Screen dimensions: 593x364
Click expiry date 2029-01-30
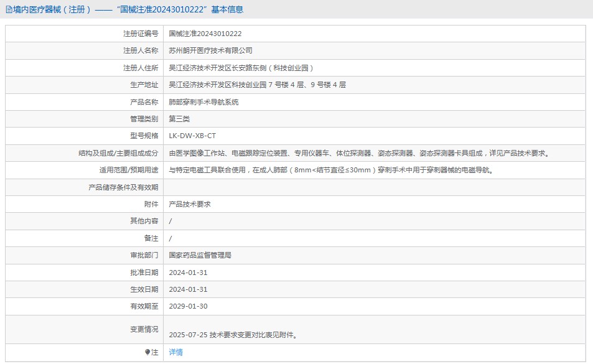pyautogui.click(x=188, y=306)
